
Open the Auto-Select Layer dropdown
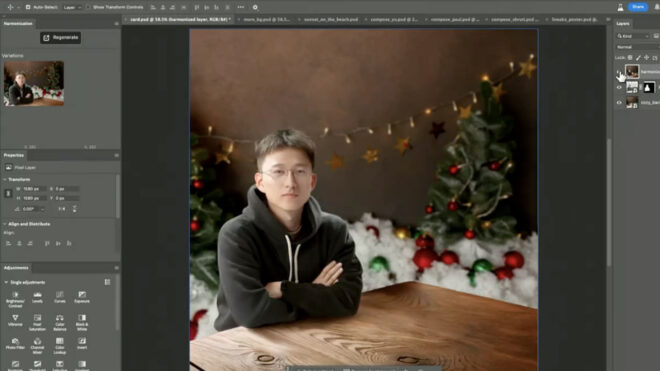(72, 7)
